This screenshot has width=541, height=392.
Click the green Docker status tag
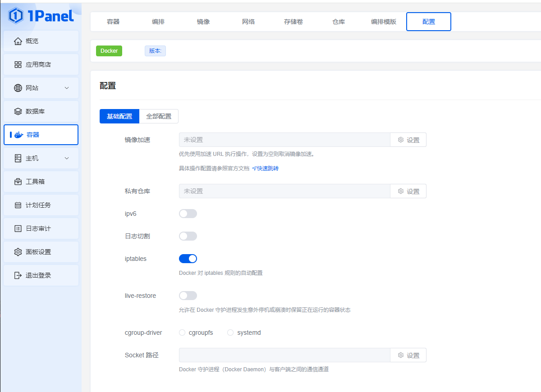109,51
